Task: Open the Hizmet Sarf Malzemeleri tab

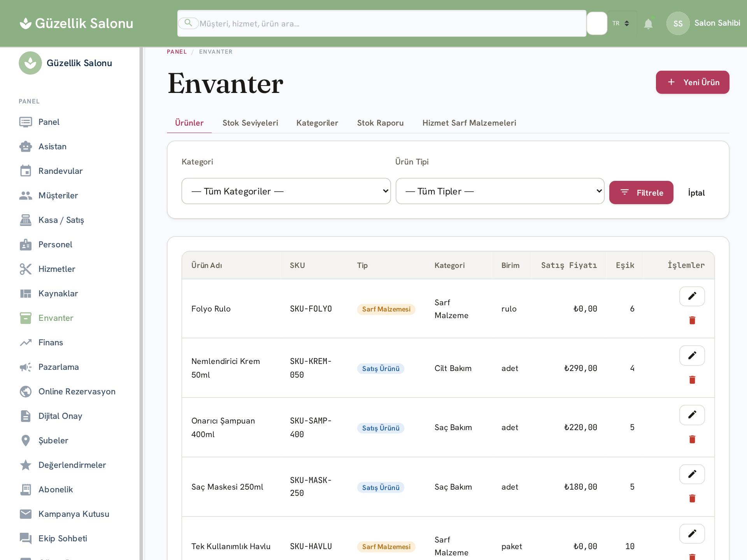Action: click(x=469, y=123)
